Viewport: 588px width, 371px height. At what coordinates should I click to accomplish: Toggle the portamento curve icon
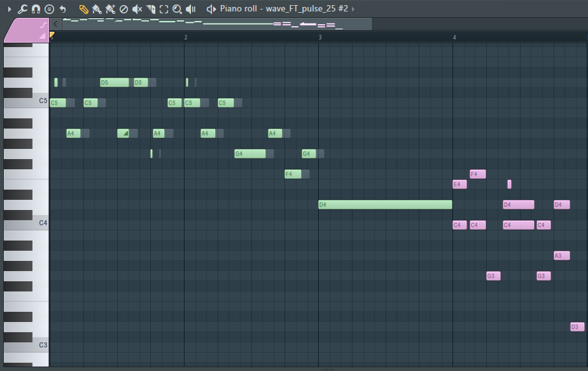43,25
